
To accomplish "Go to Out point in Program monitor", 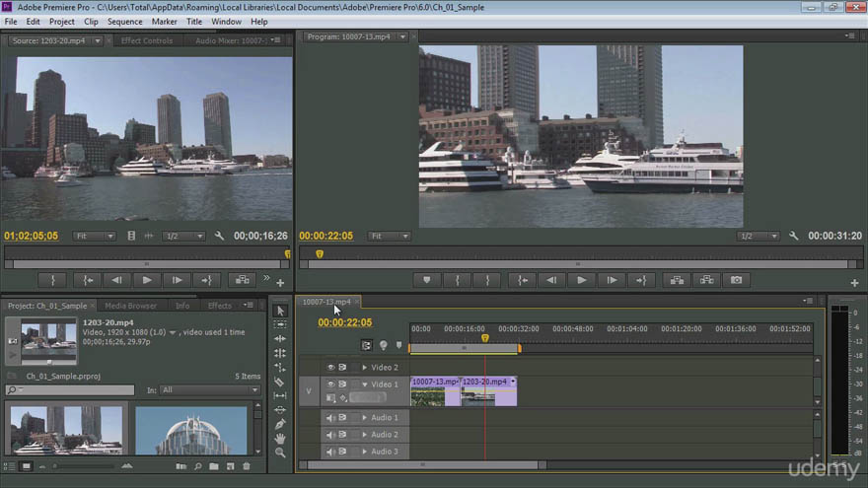I will [641, 280].
